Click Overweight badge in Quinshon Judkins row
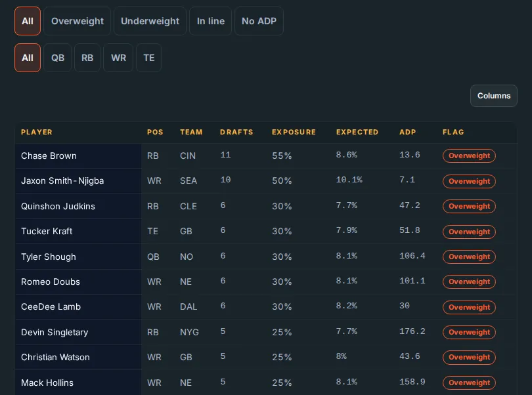The height and width of the screenshot is (395, 532). 469,206
